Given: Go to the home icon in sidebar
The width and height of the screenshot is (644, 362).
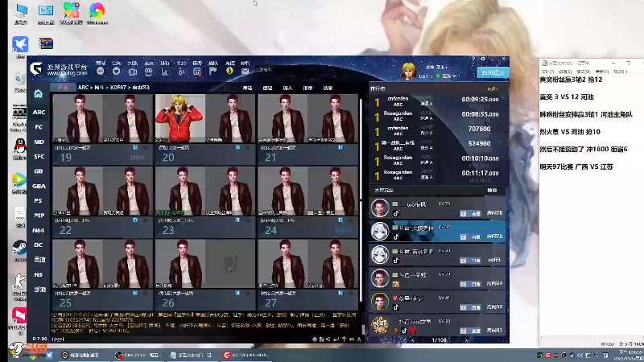Looking at the screenshot, I should tap(38, 94).
